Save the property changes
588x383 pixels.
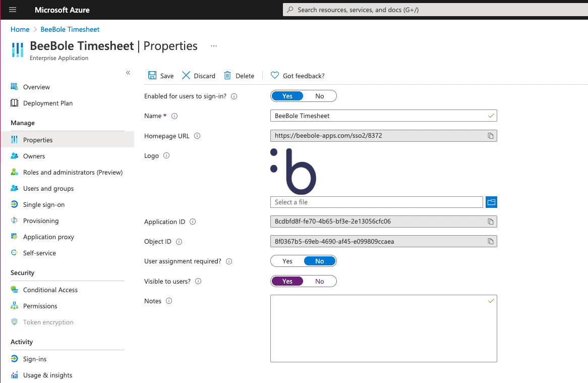[160, 76]
